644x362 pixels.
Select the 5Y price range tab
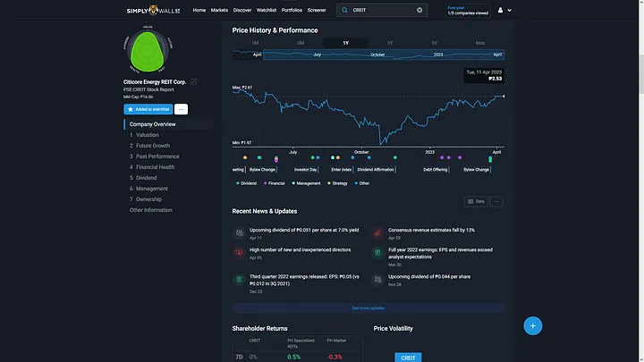[x=435, y=43]
